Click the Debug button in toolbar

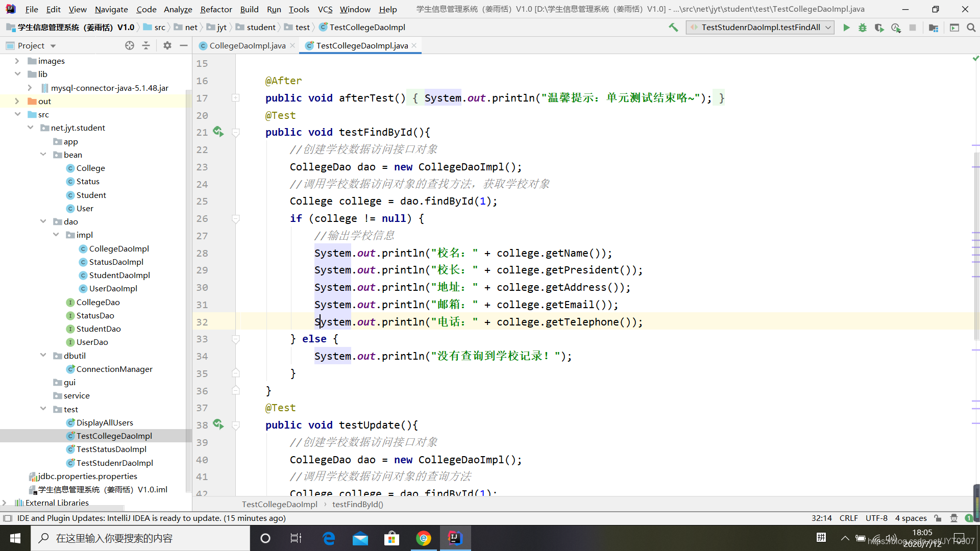pos(863,28)
